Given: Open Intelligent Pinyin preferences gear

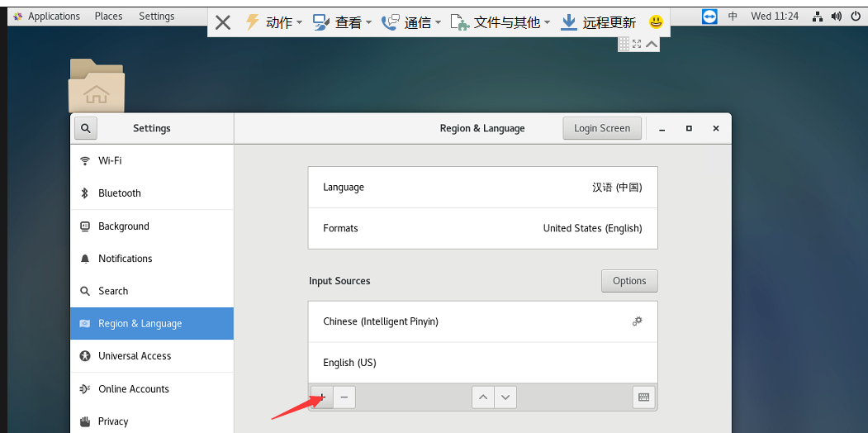Looking at the screenshot, I should click(637, 321).
